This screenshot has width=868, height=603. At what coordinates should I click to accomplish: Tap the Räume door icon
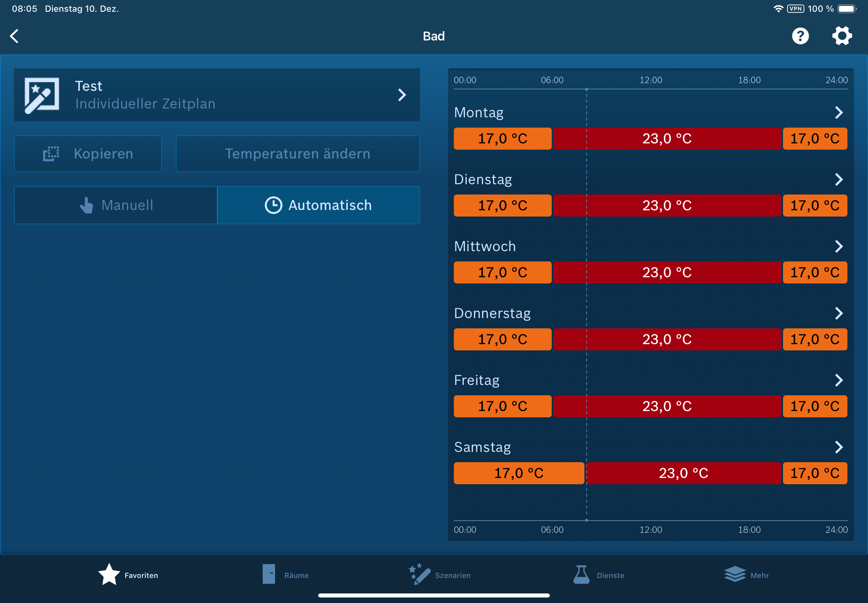coord(269,575)
